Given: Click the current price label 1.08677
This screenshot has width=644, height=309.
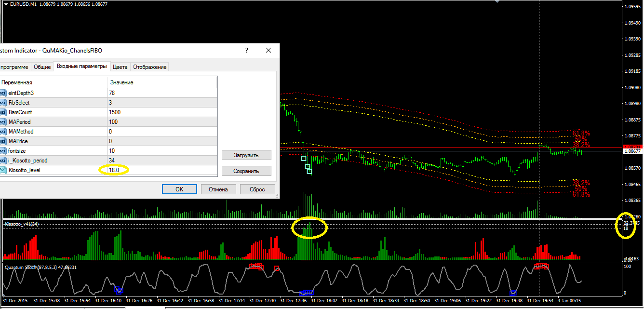Looking at the screenshot, I should 632,151.
